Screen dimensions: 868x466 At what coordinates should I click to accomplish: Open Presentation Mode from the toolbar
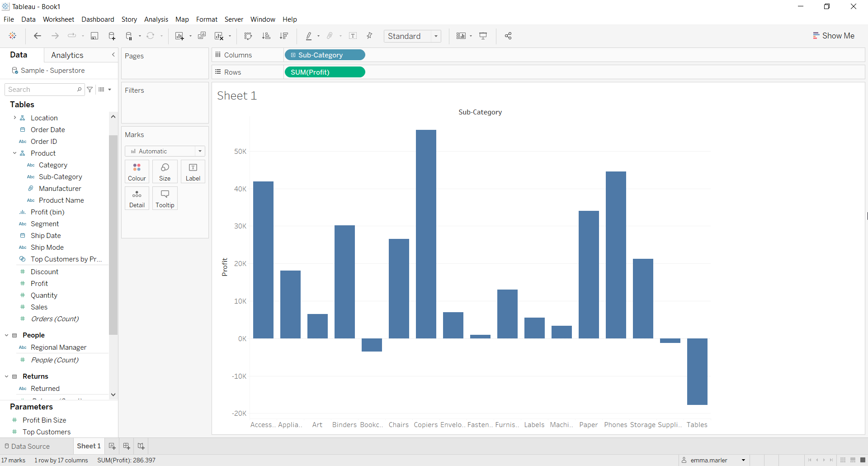click(x=483, y=36)
